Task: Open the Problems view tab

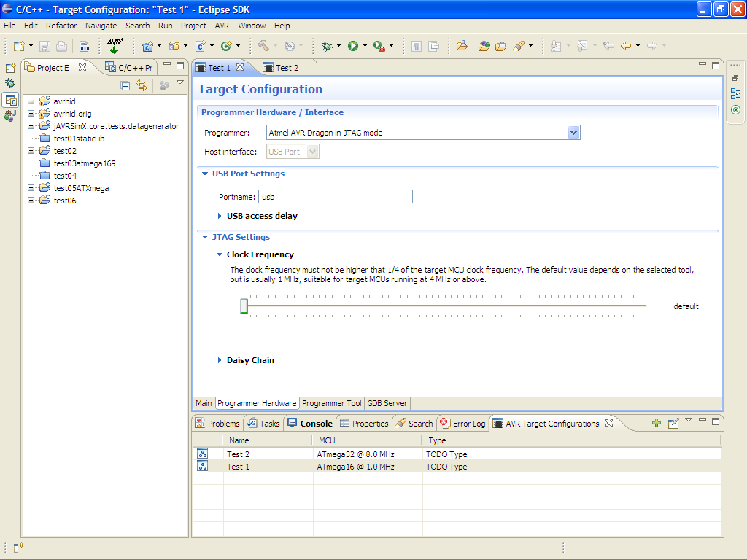Action: [217, 424]
